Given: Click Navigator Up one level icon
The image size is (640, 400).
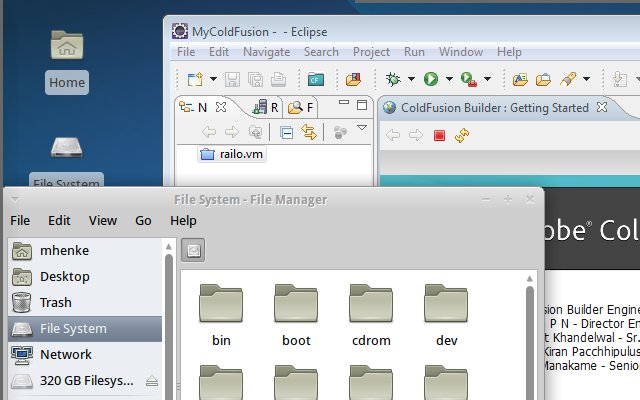Looking at the screenshot, I should 256,132.
